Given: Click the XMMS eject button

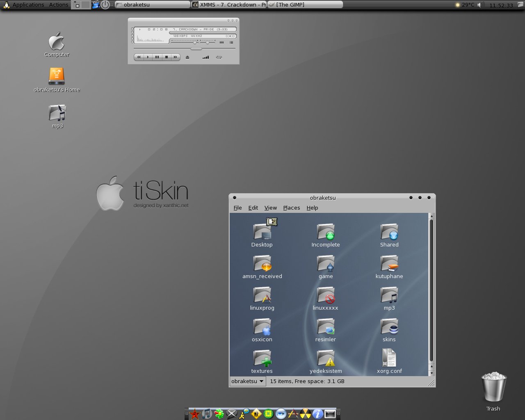Looking at the screenshot, I should click(x=187, y=57).
